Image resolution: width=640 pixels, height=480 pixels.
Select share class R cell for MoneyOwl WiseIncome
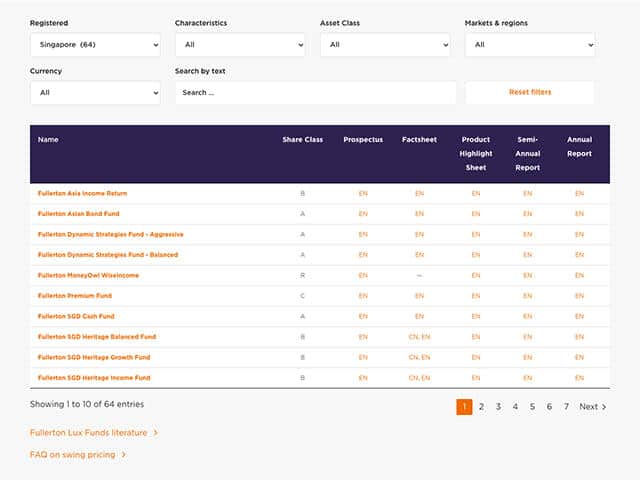pyautogui.click(x=302, y=276)
